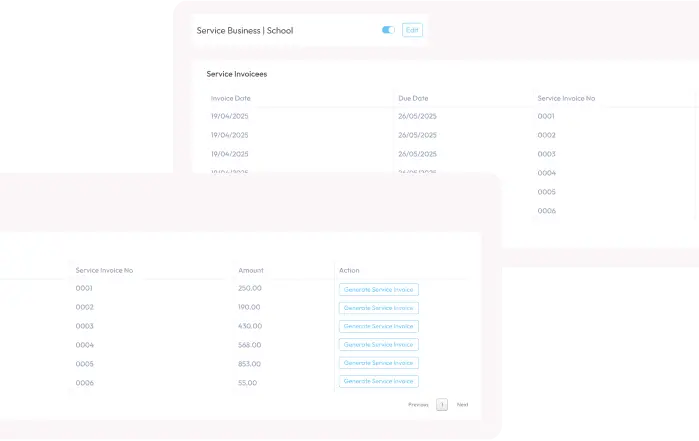This screenshot has height=441, width=699.
Task: Select amount 430.00 cell
Action: (x=250, y=326)
